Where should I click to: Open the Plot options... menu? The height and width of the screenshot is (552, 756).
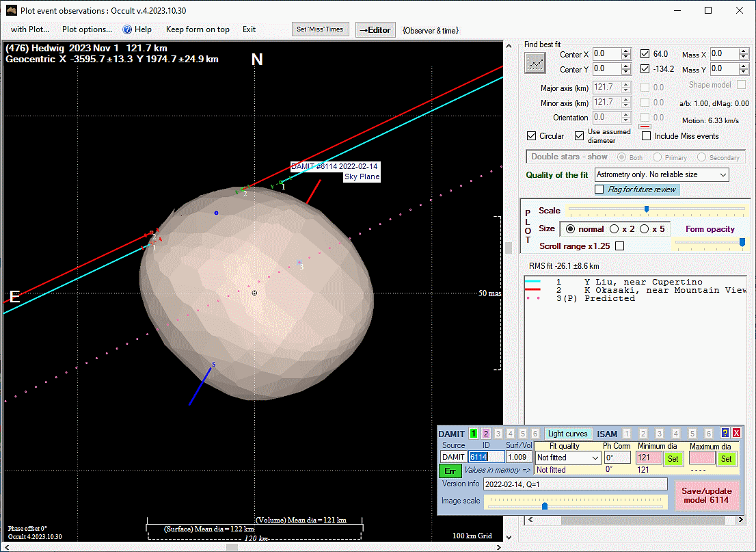87,29
